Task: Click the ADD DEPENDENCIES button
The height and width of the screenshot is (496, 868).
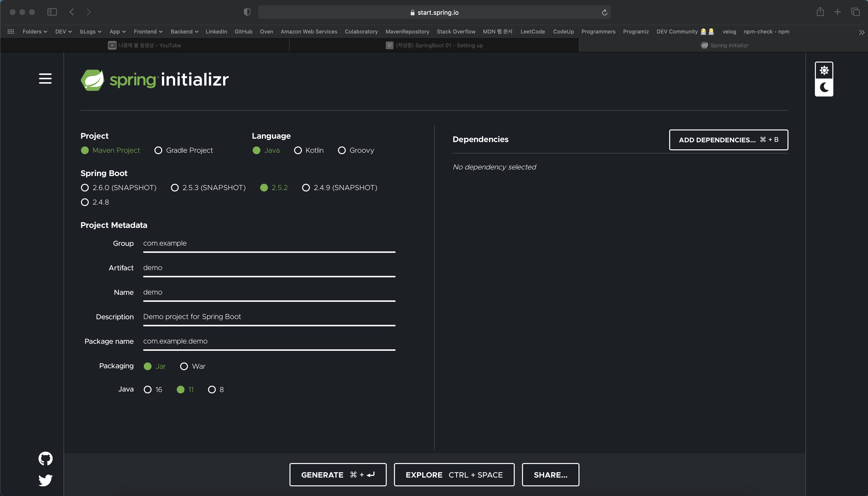Action: [x=728, y=140]
